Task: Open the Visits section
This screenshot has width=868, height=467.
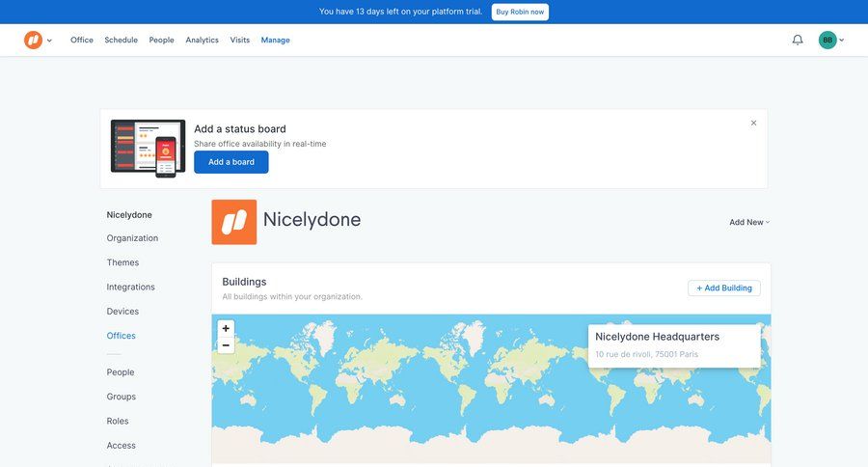Action: [x=240, y=40]
